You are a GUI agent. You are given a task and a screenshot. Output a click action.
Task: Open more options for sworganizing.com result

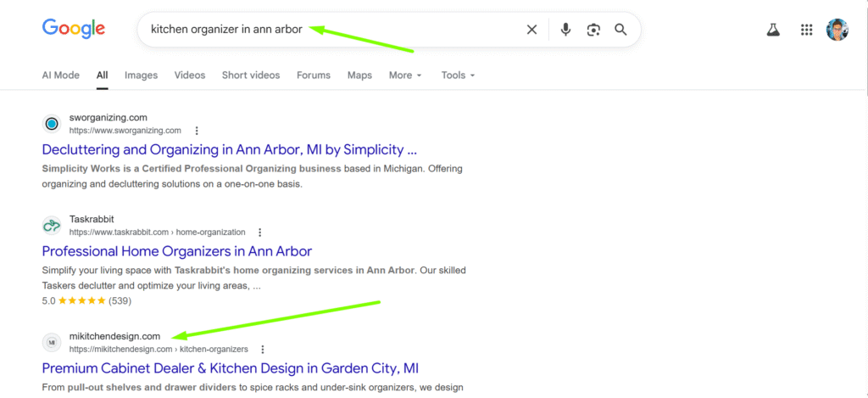coord(197,131)
